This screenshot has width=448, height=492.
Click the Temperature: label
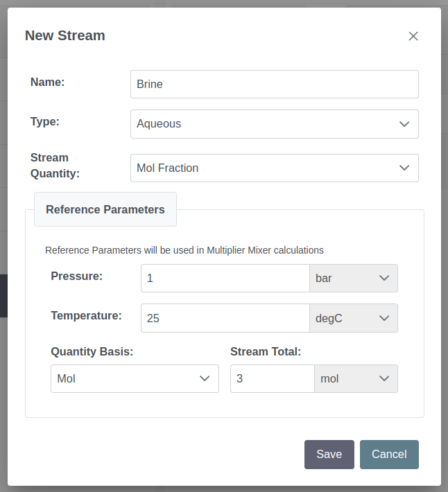[86, 316]
